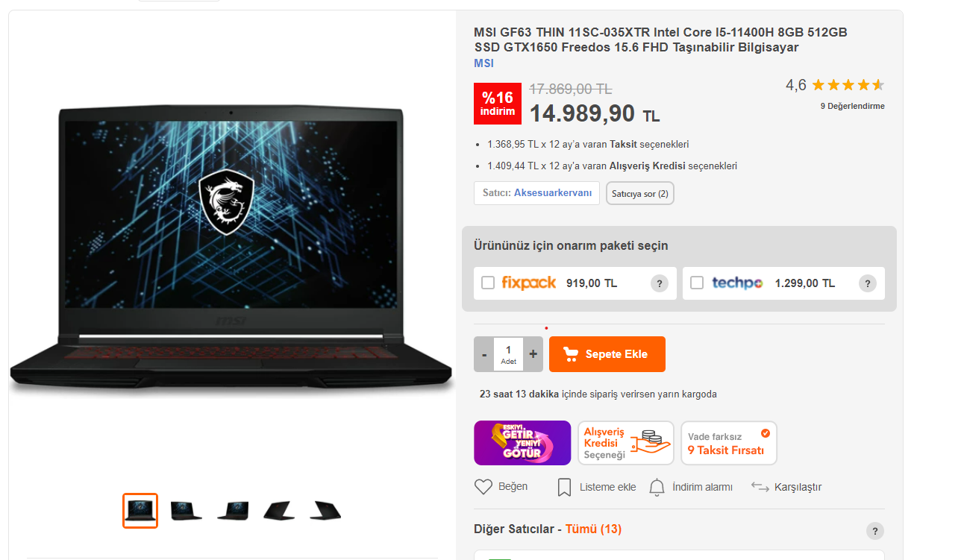The width and height of the screenshot is (964, 560).
Task: Click the bell İndirim alarmı icon
Action: pyautogui.click(x=657, y=488)
